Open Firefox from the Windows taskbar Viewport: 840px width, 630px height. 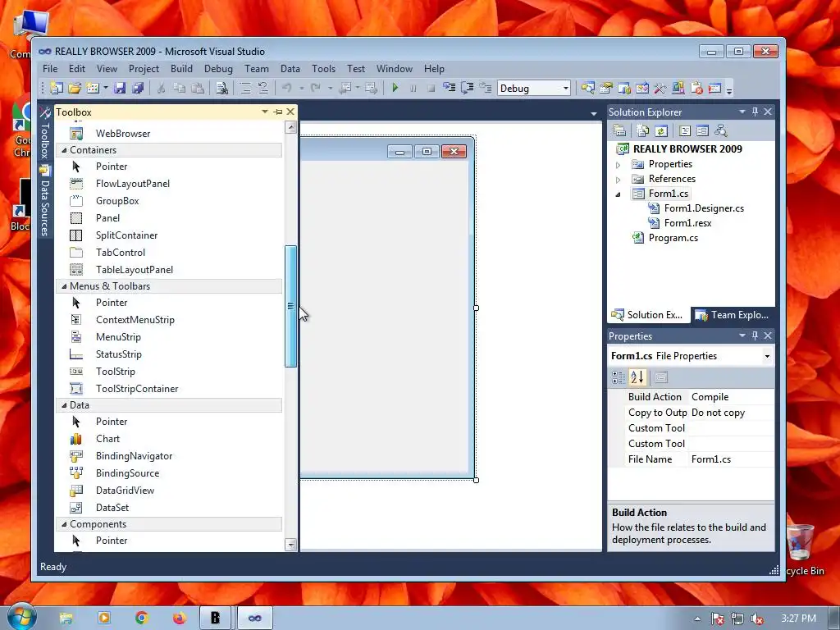coord(180,619)
